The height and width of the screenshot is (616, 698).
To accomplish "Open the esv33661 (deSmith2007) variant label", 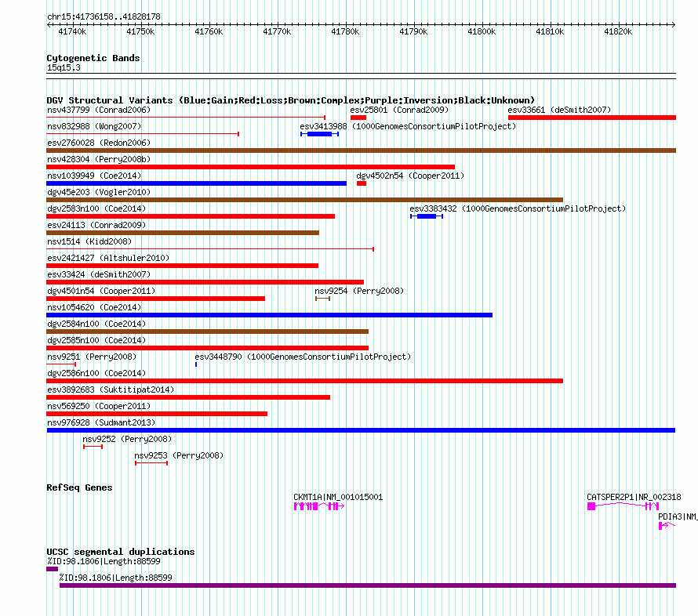I will 559,110.
